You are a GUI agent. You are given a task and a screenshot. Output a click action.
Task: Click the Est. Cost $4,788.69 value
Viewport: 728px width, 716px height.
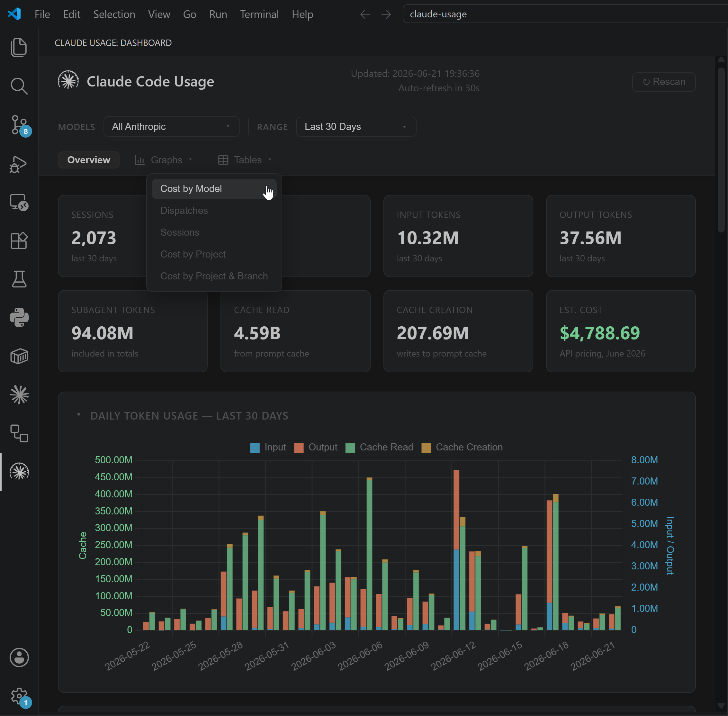599,333
